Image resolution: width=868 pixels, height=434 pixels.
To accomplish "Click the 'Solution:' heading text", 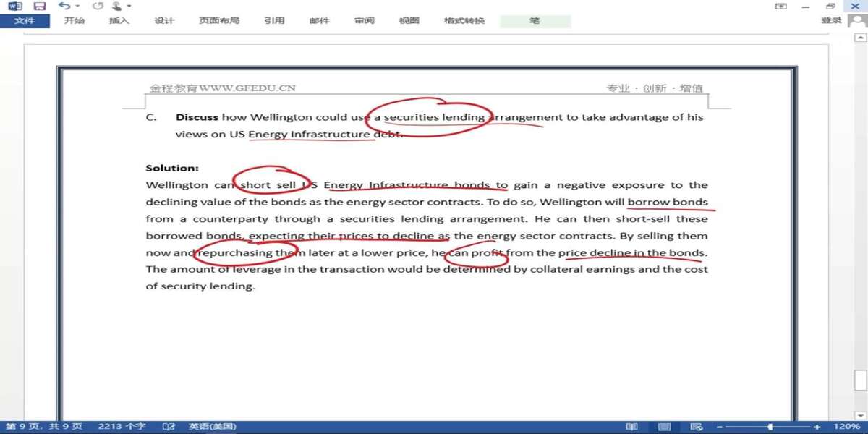I will tap(172, 168).
